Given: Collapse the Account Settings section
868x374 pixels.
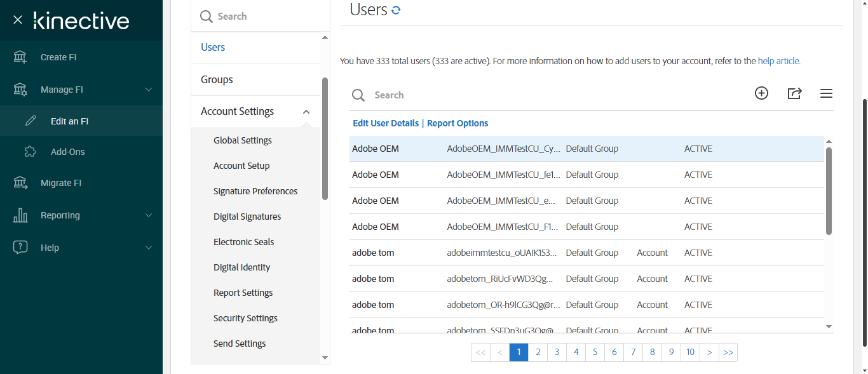Looking at the screenshot, I should 306,112.
